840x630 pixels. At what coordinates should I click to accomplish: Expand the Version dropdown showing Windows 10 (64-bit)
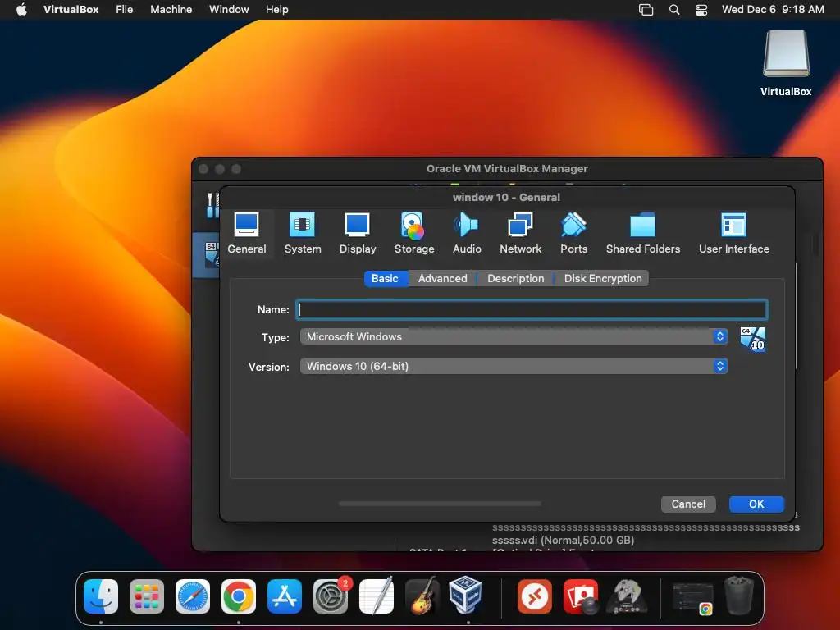tap(514, 366)
